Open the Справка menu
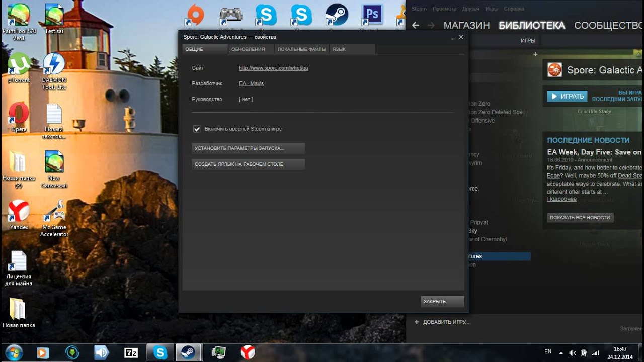This screenshot has height=362, width=644. (514, 9)
